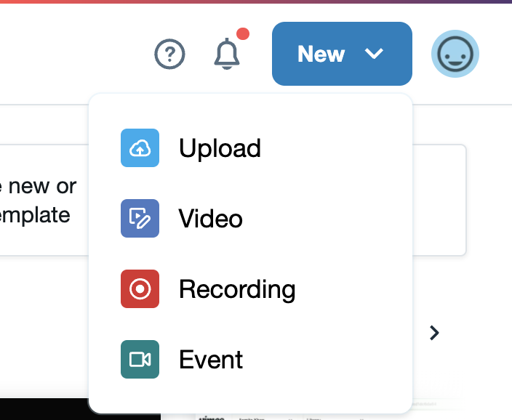The width and height of the screenshot is (512, 420).
Task: Click the card edge right of the dropdown
Action: (x=440, y=200)
